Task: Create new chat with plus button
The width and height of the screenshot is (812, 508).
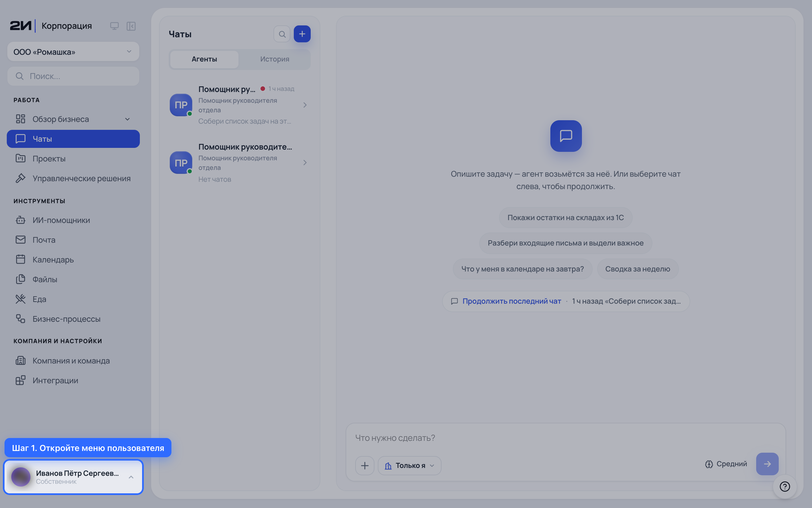Action: tap(302, 34)
